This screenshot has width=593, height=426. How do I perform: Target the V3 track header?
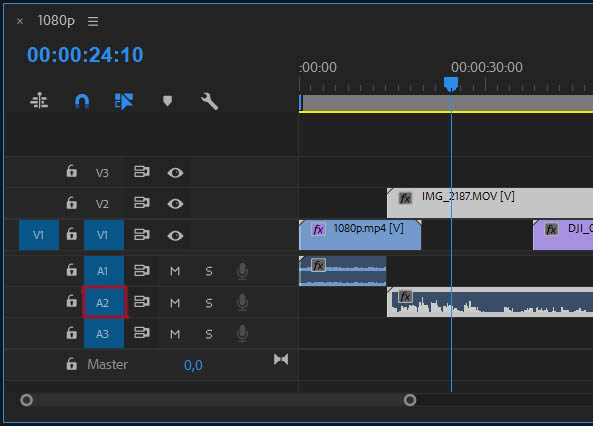(102, 173)
